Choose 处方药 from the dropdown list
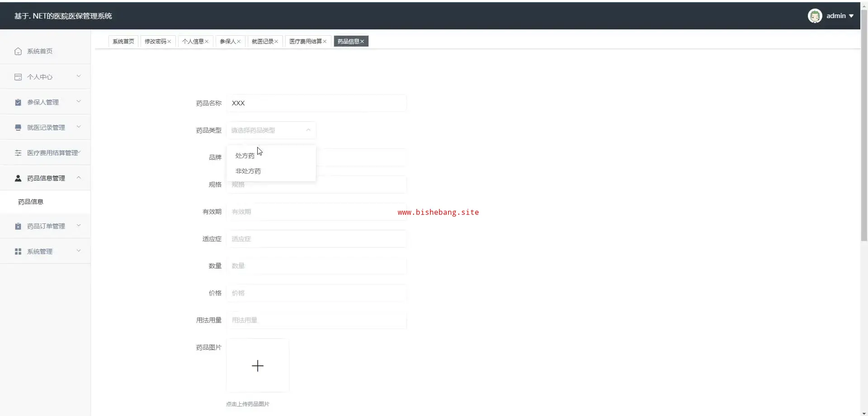Viewport: 868px width, 416px height. [271, 156]
